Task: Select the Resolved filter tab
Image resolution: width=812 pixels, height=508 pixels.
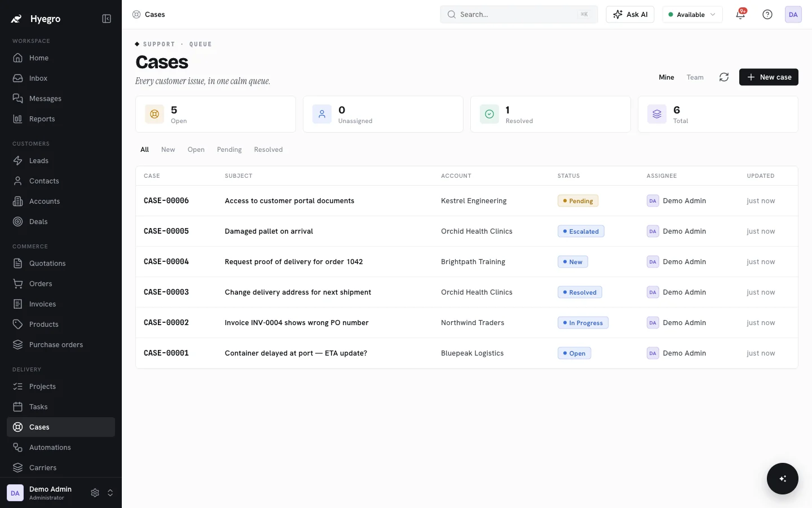Action: point(268,150)
